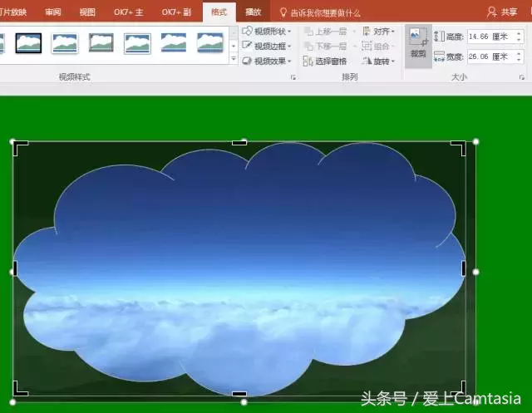Screen dimensions: 532x413
Task: Decrease the width value with spinner
Action: pyautogui.click(x=519, y=60)
